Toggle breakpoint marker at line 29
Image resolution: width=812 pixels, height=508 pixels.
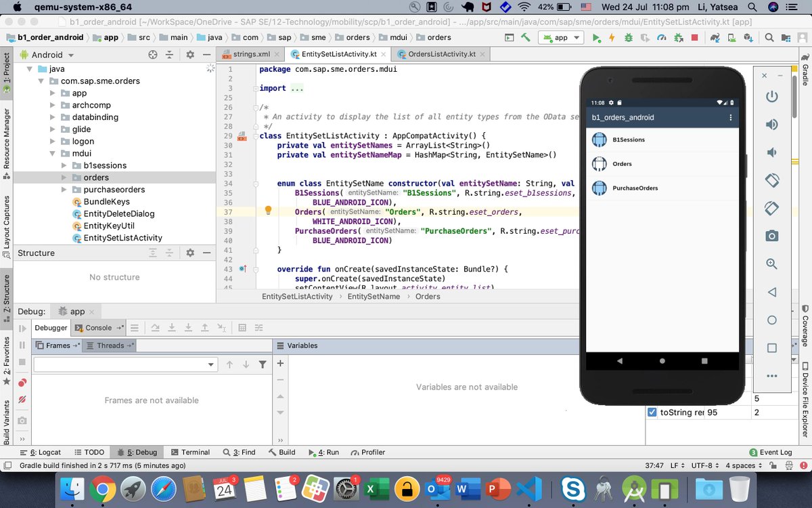pos(242,136)
